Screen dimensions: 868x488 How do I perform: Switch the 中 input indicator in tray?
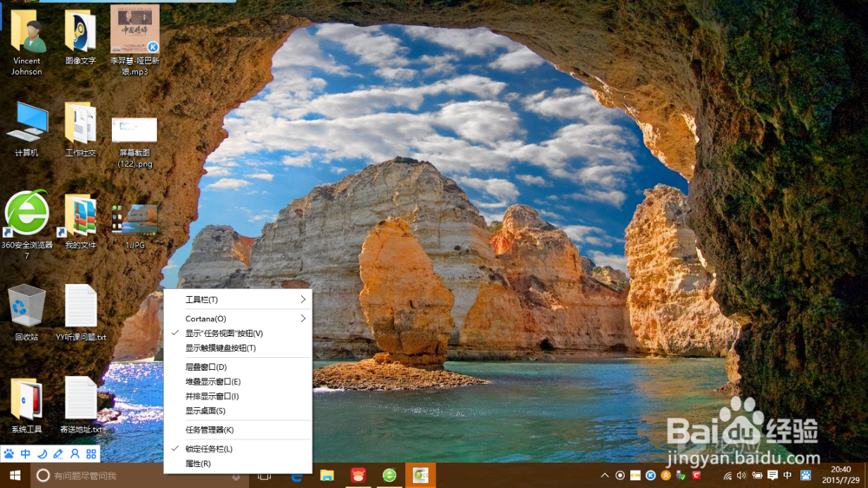coord(787,475)
